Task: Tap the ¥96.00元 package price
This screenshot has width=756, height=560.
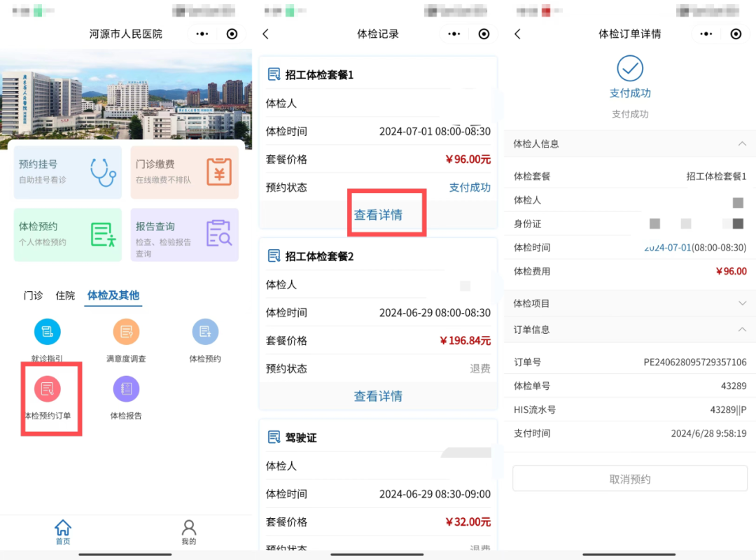Action: 468,159
